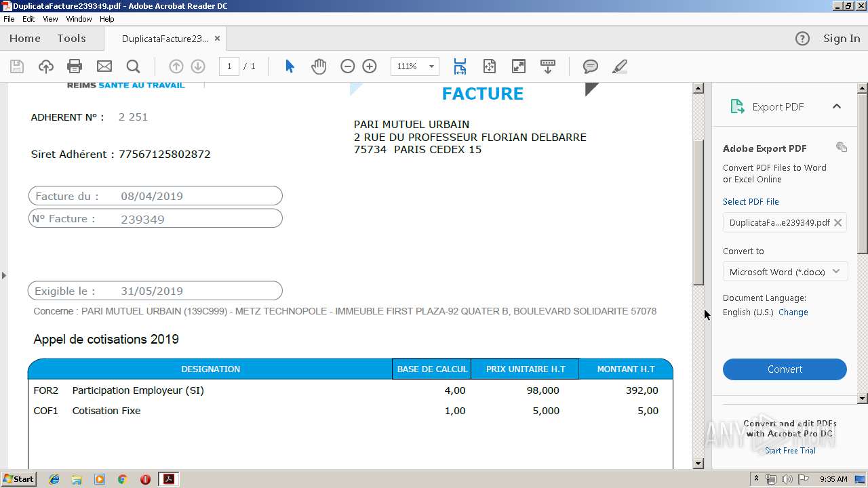The image size is (868, 488).
Task: Click copy icon next to Adobe Export PDF
Action: [842, 147]
